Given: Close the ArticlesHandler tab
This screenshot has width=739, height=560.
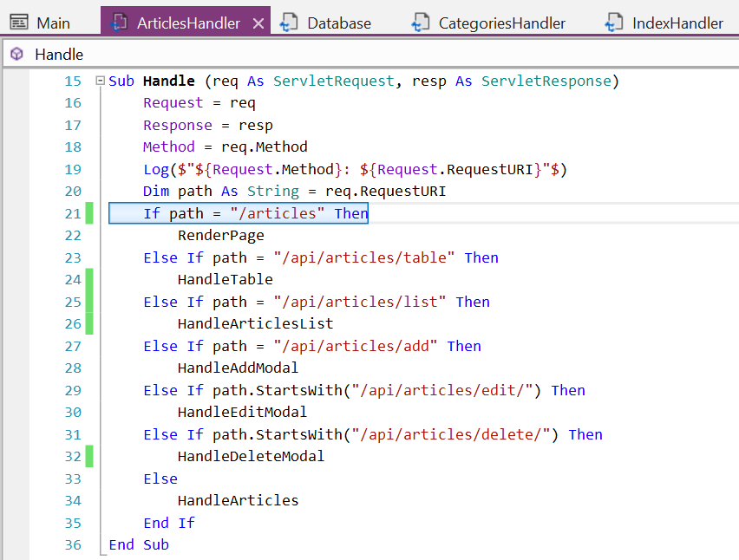Looking at the screenshot, I should pos(258,23).
